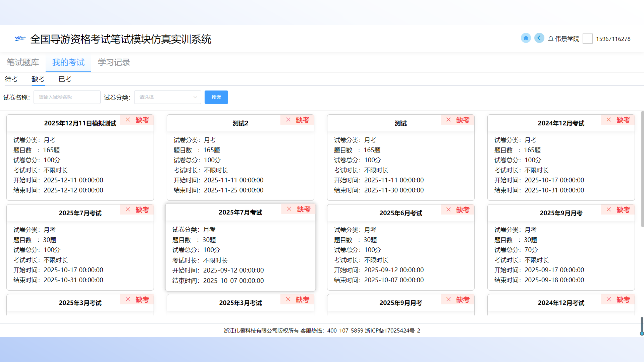644x362 pixels.
Task: Click the notification bell icon
Action: pos(550,39)
